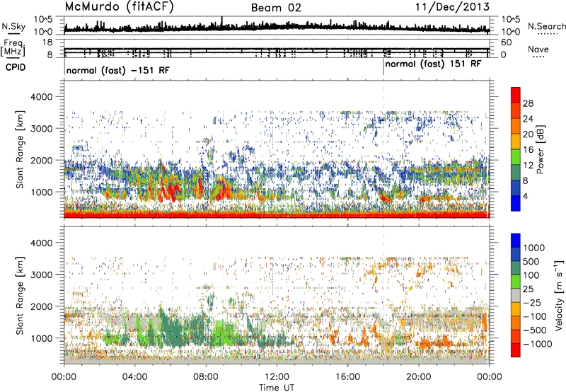Click the '500' value on Velocity colorbar
566x392 pixels.
point(531,261)
